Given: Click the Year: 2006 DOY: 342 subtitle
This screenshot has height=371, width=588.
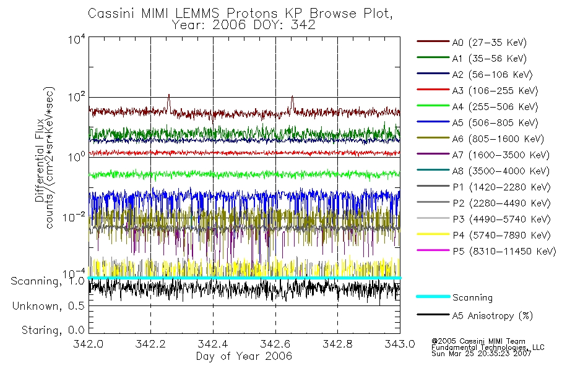Looking at the screenshot, I should pos(244,25).
